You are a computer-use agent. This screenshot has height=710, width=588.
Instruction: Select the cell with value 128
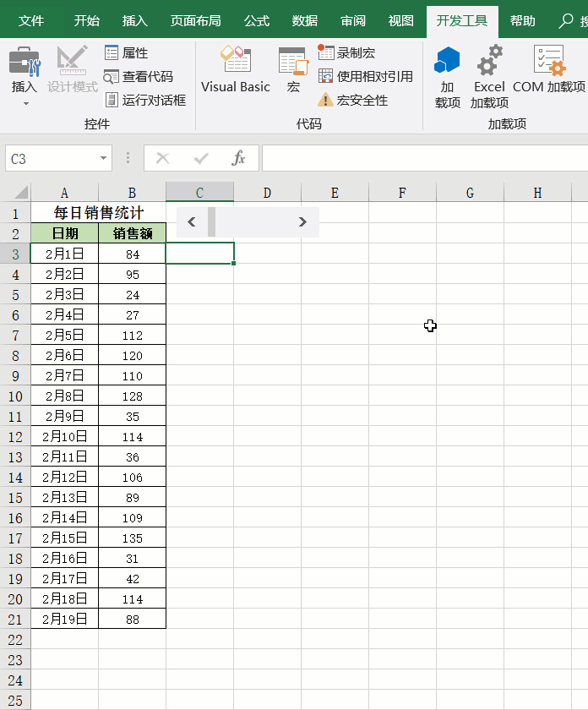pyautogui.click(x=132, y=396)
